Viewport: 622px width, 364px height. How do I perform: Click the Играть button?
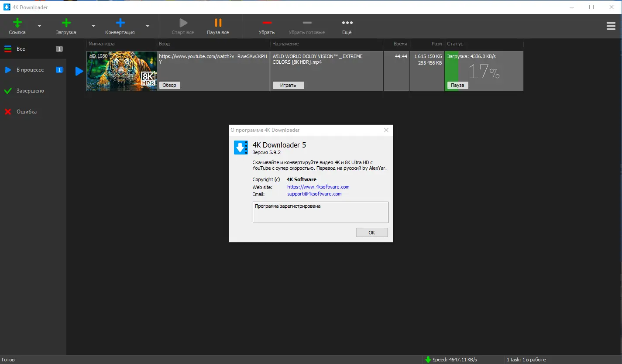pyautogui.click(x=288, y=85)
